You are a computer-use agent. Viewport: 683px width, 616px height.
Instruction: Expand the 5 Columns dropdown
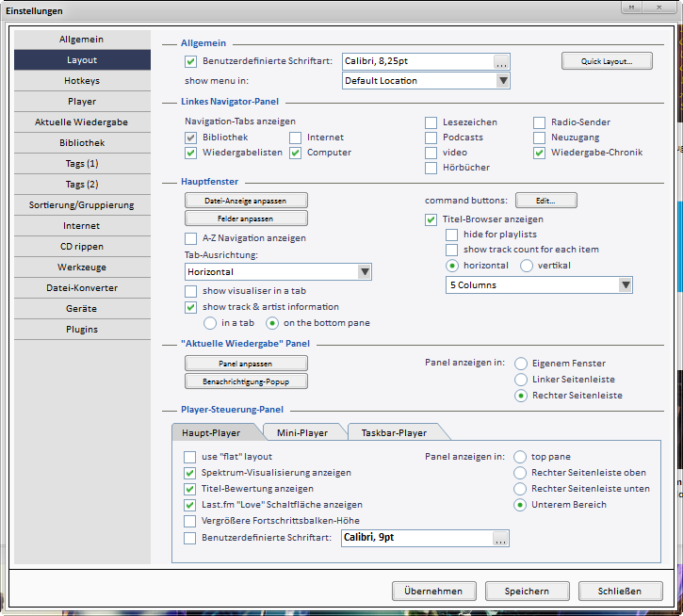pos(539,285)
